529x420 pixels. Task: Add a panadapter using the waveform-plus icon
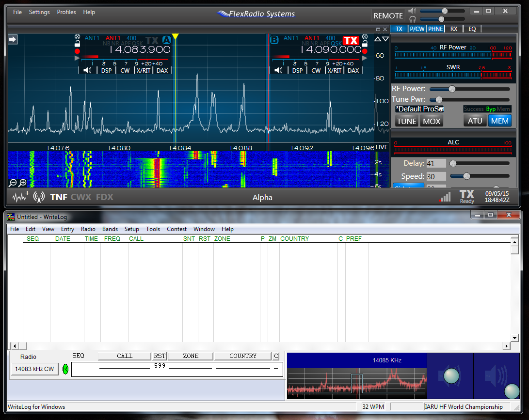coord(20,197)
